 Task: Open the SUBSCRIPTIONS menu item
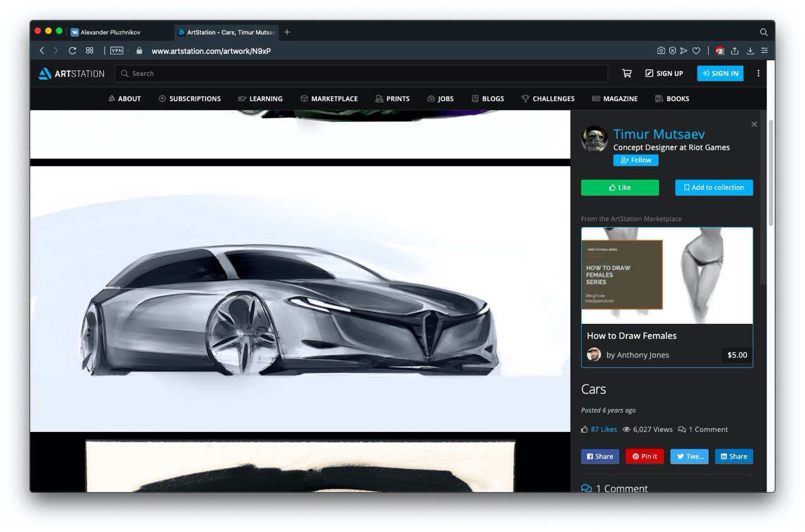[x=190, y=99]
